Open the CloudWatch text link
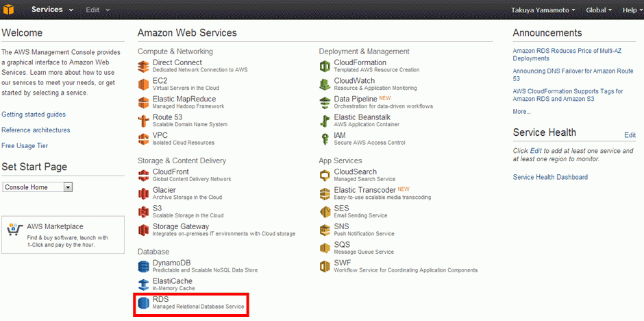The height and width of the screenshot is (321, 644). click(x=354, y=80)
